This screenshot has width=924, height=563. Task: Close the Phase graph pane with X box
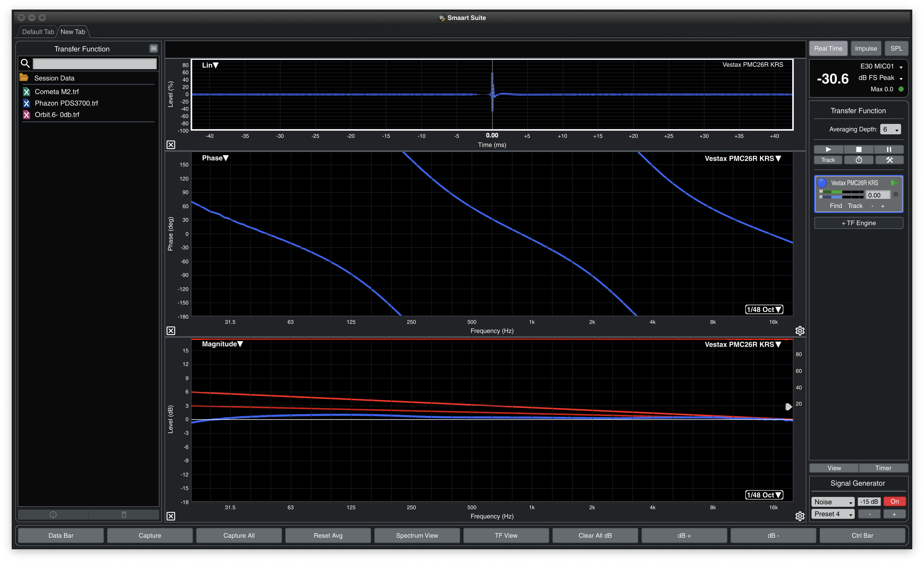(171, 330)
